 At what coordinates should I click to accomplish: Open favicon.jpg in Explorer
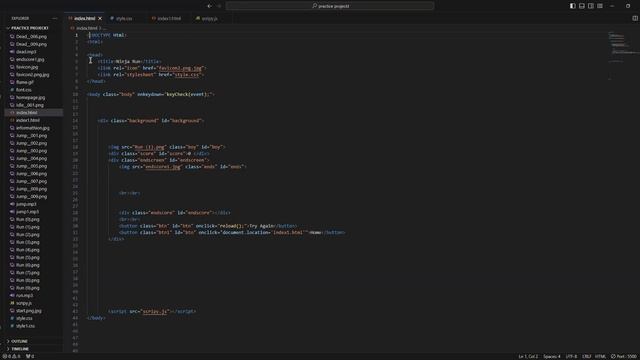tap(27, 67)
